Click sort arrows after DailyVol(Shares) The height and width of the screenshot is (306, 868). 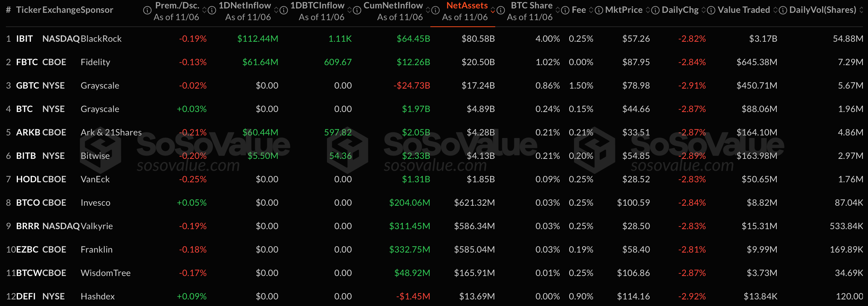(x=861, y=10)
